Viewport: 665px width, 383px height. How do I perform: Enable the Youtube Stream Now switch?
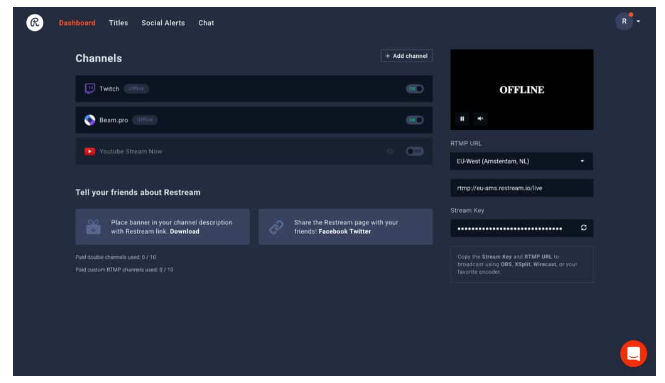coord(414,151)
